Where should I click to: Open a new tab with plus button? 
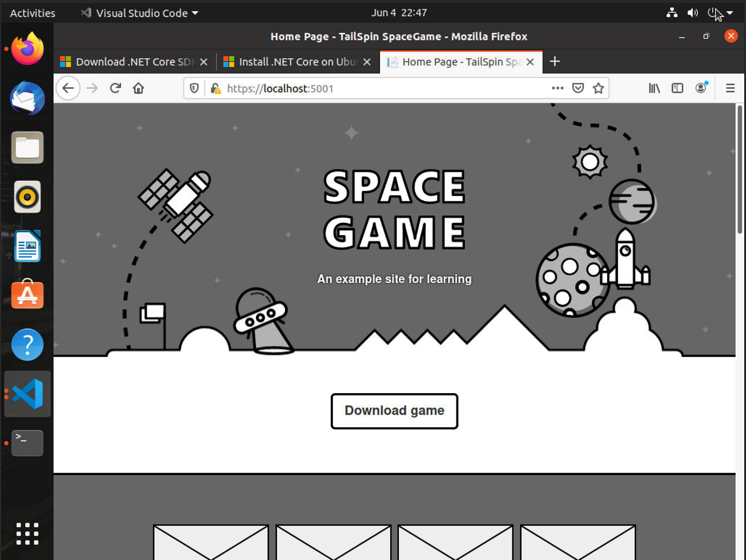(555, 61)
